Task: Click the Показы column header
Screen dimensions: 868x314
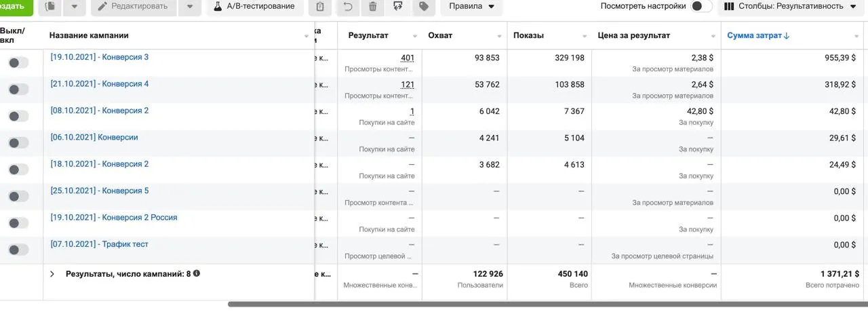Action: coord(528,35)
